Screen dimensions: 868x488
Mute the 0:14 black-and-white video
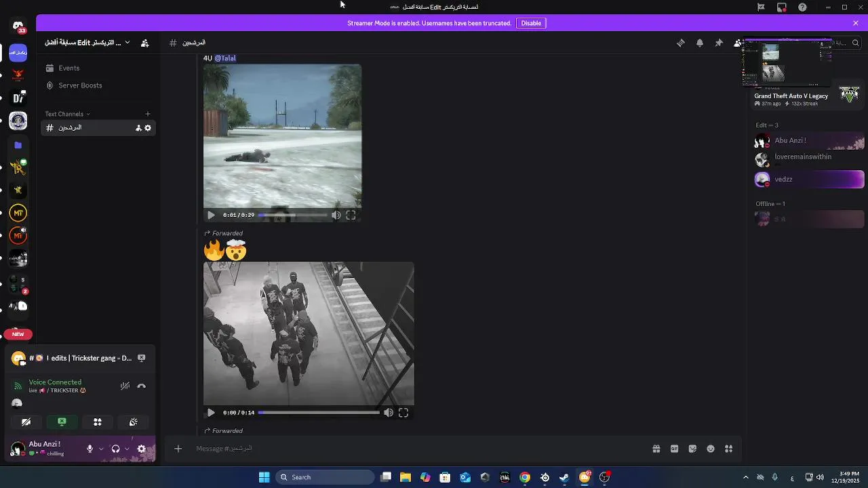point(389,412)
